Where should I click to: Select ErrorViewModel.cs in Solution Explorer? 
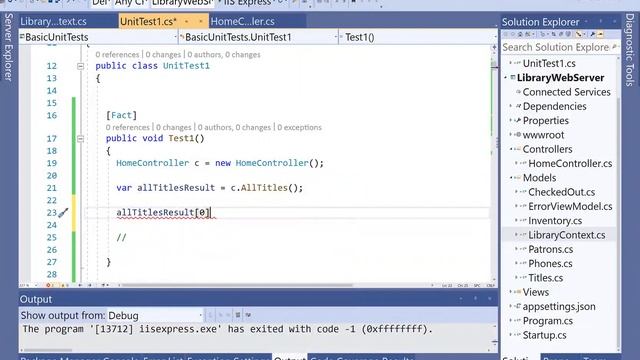570,206
